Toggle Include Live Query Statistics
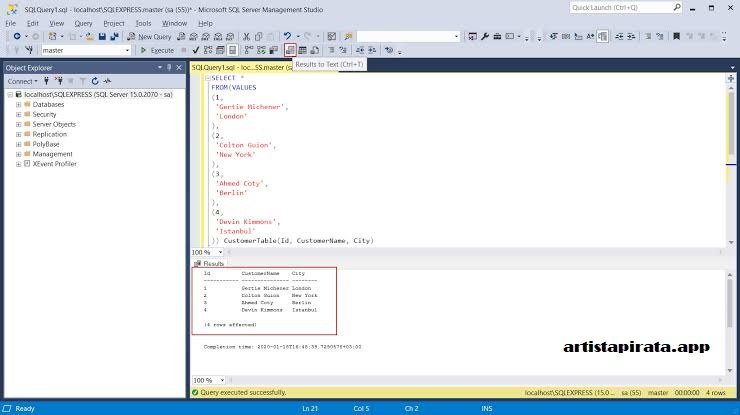Viewport: 740px width, 415px height. click(x=261, y=50)
